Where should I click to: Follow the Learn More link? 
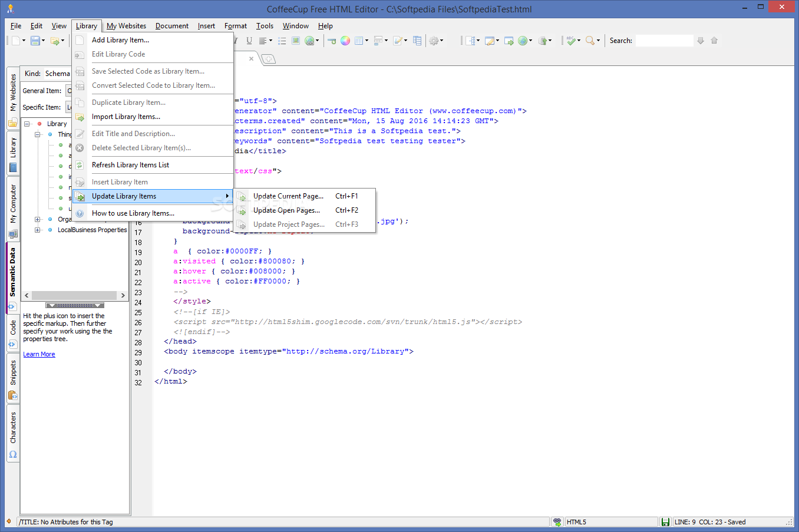[39, 354]
